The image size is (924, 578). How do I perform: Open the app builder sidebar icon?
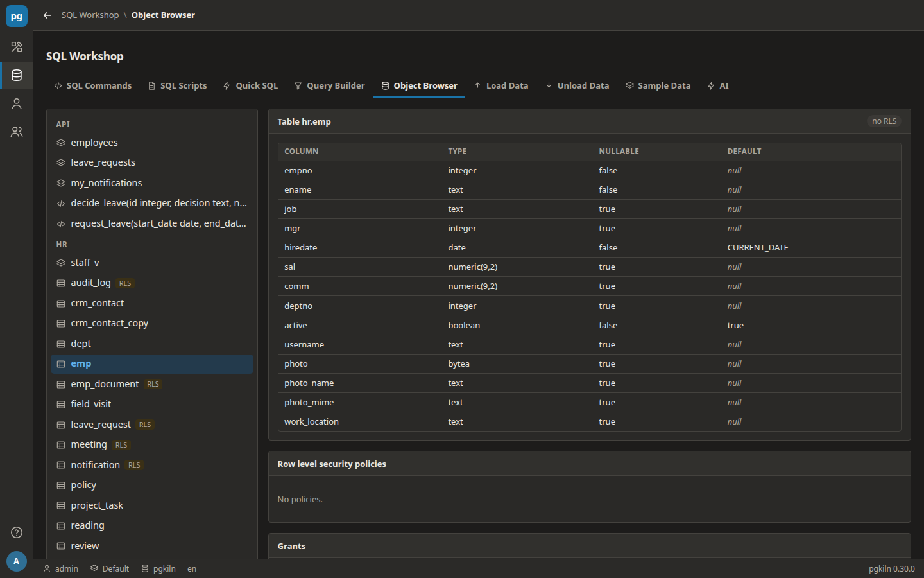tap(17, 47)
